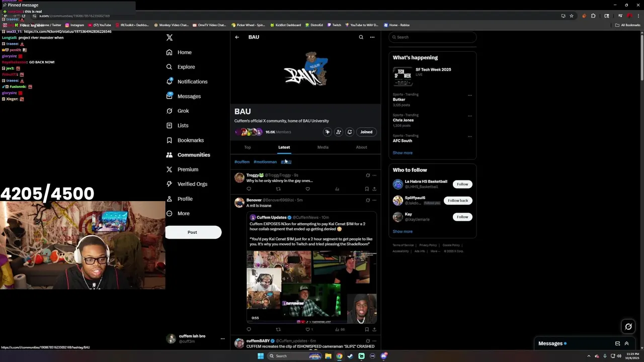Follow back Spliffpaul6
Viewport: 644px width, 362px height.
(x=458, y=201)
